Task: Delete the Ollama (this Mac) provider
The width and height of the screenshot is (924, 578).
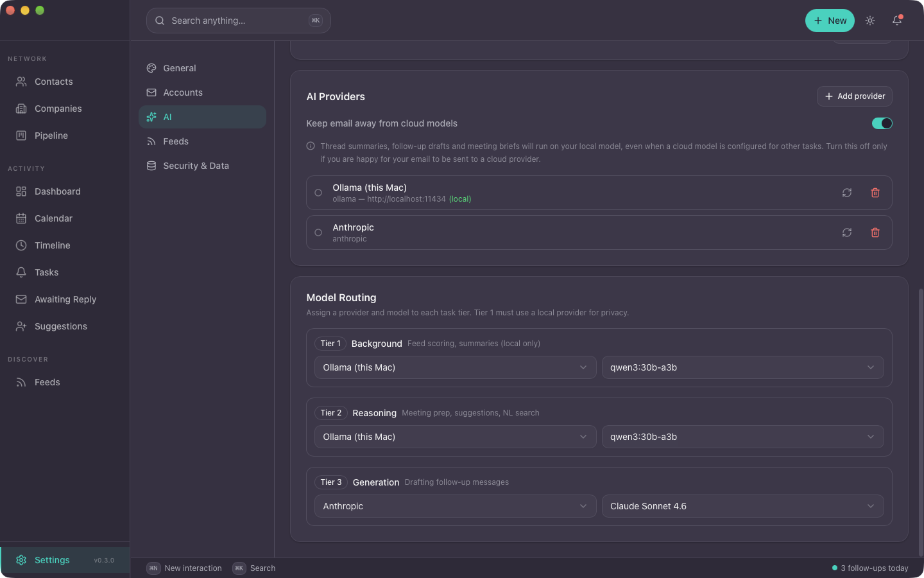Action: pos(875,193)
